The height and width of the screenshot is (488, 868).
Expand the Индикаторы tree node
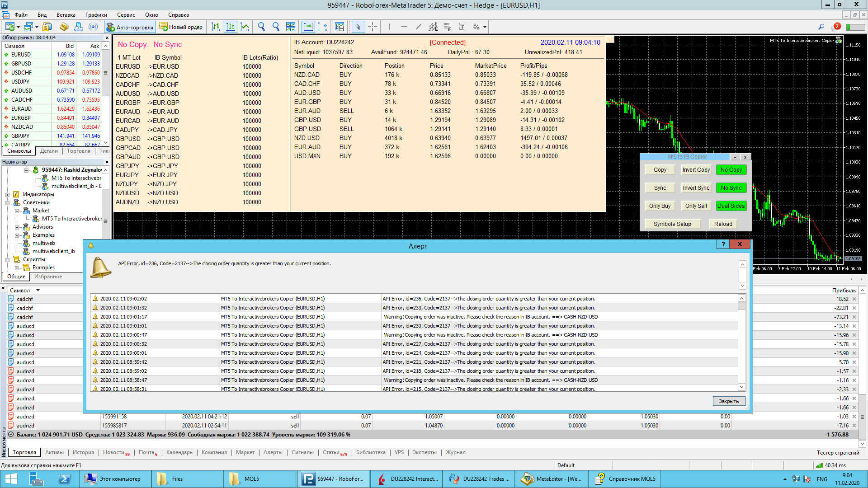[8, 195]
